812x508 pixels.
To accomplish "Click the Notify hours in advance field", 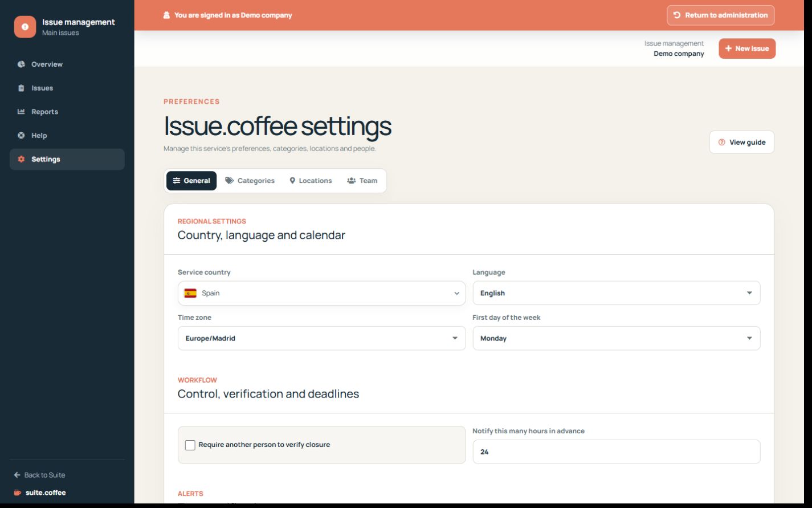I will [617, 452].
